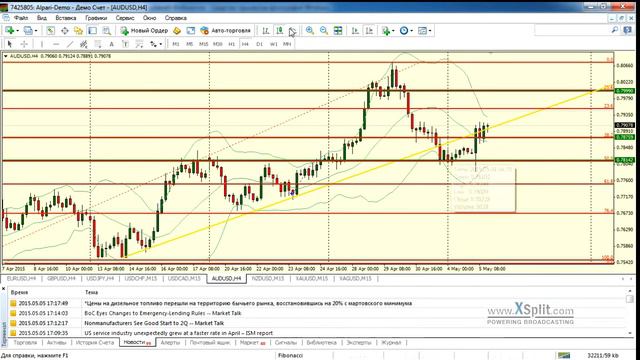Select the horizontal line tool

point(56,44)
